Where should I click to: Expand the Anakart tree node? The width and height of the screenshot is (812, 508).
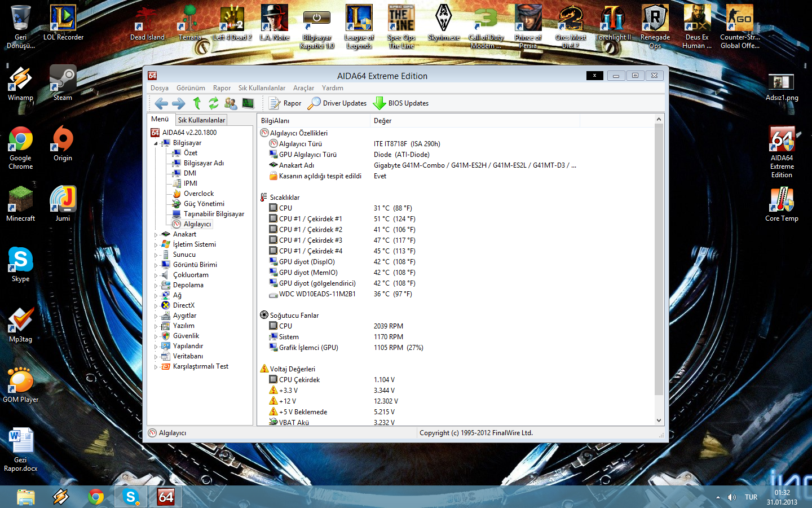pos(156,235)
